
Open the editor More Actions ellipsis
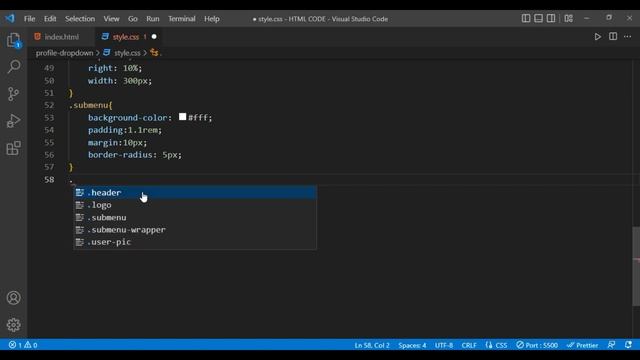coord(627,37)
